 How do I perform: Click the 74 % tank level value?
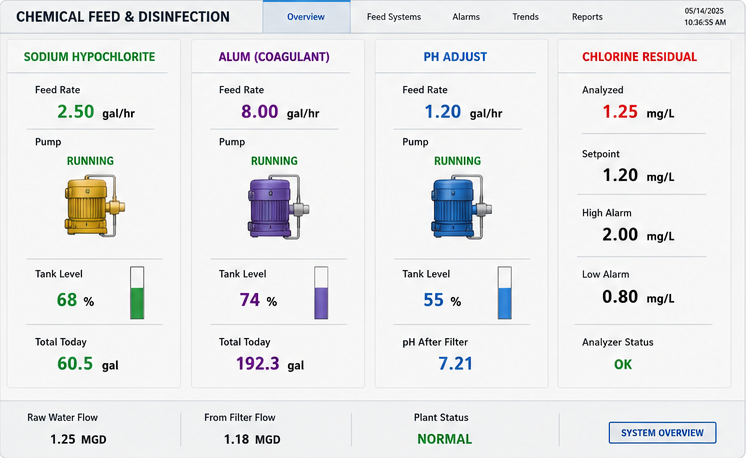(258, 300)
